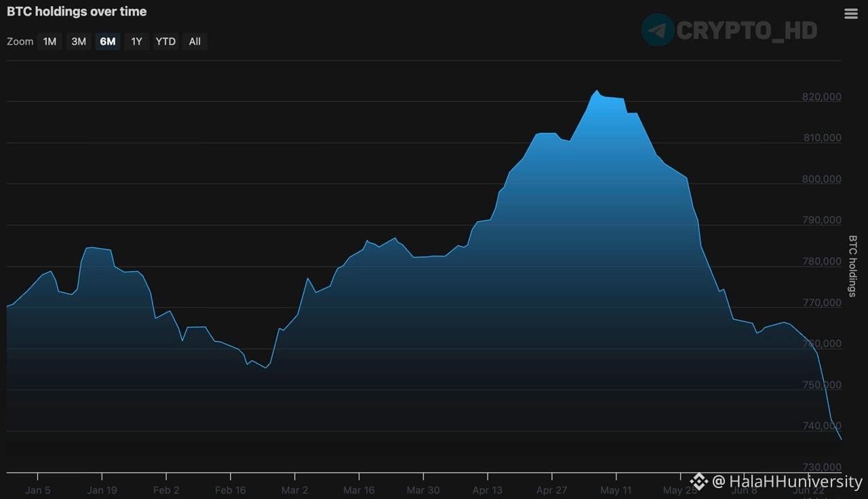
Task: Click the "Zoom" label text
Action: (x=20, y=41)
